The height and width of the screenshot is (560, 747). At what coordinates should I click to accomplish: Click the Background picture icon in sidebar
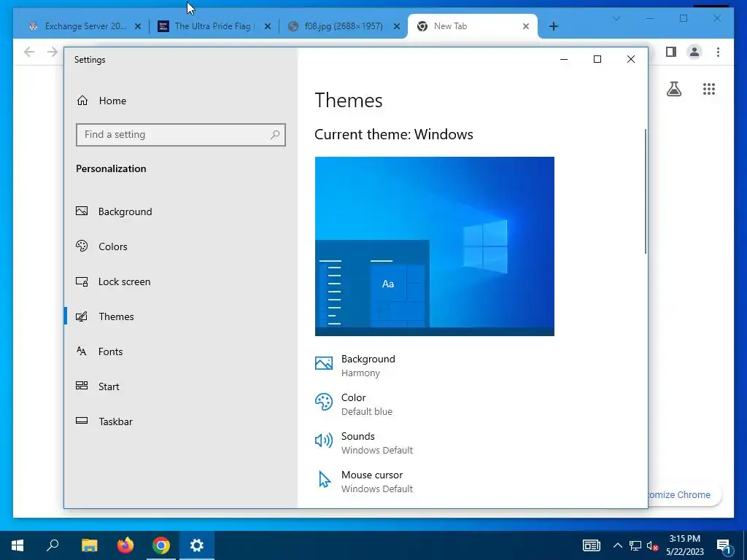tap(82, 211)
